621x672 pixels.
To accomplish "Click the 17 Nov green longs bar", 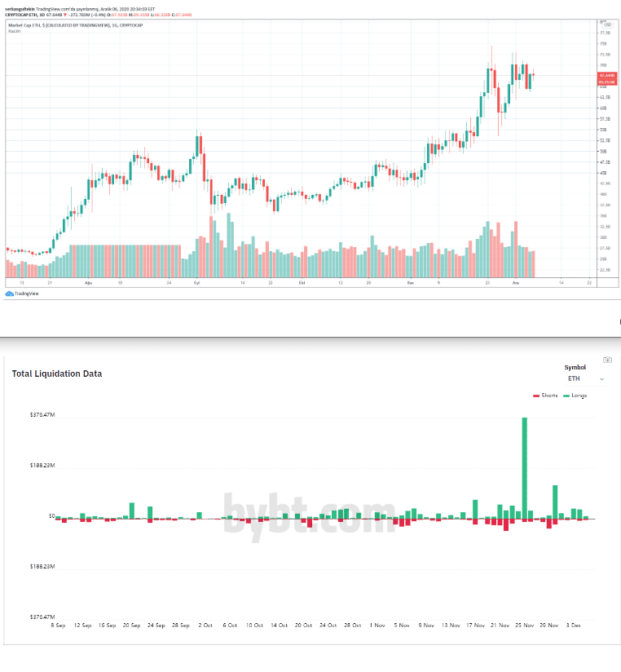I will click(x=474, y=509).
